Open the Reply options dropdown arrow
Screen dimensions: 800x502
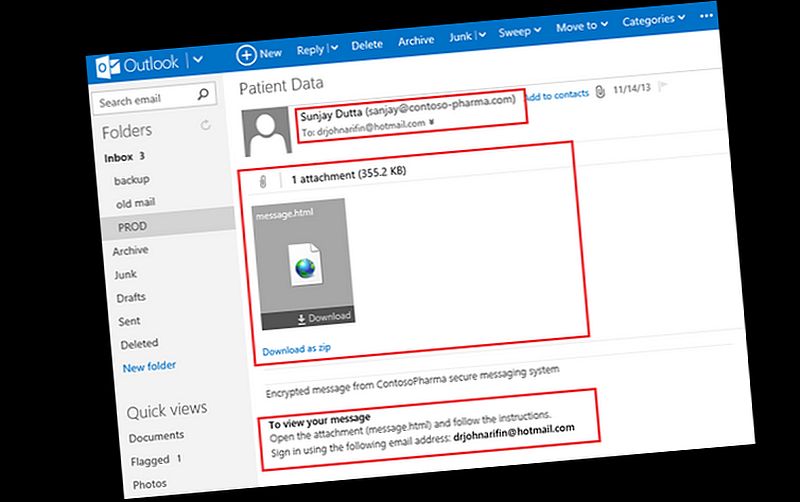tap(334, 47)
